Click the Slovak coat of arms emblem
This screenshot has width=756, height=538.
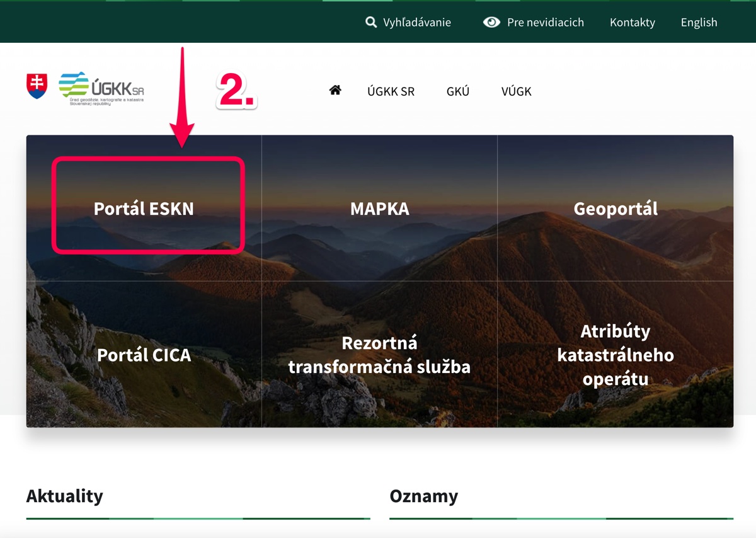(x=37, y=86)
